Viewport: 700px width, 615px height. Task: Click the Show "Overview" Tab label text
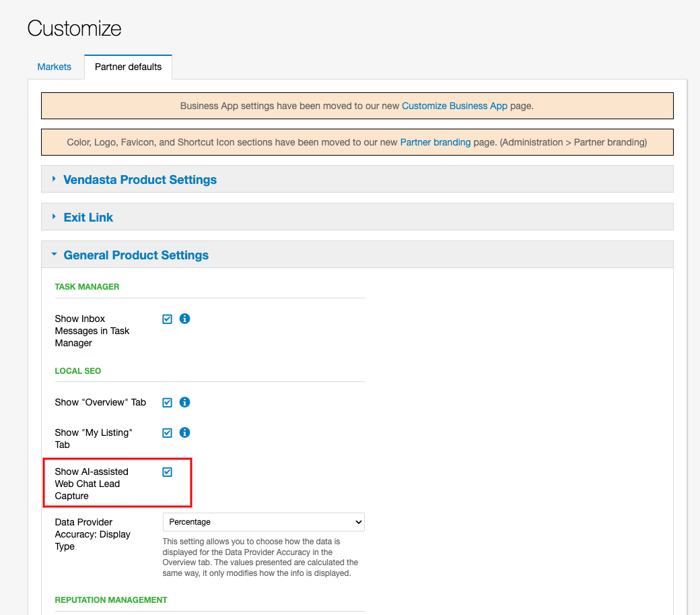100,402
